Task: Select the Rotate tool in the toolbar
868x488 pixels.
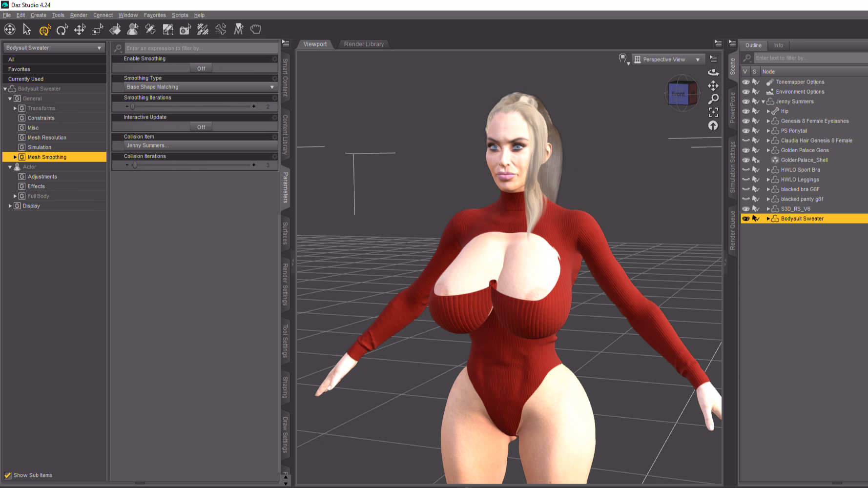Action: point(62,30)
